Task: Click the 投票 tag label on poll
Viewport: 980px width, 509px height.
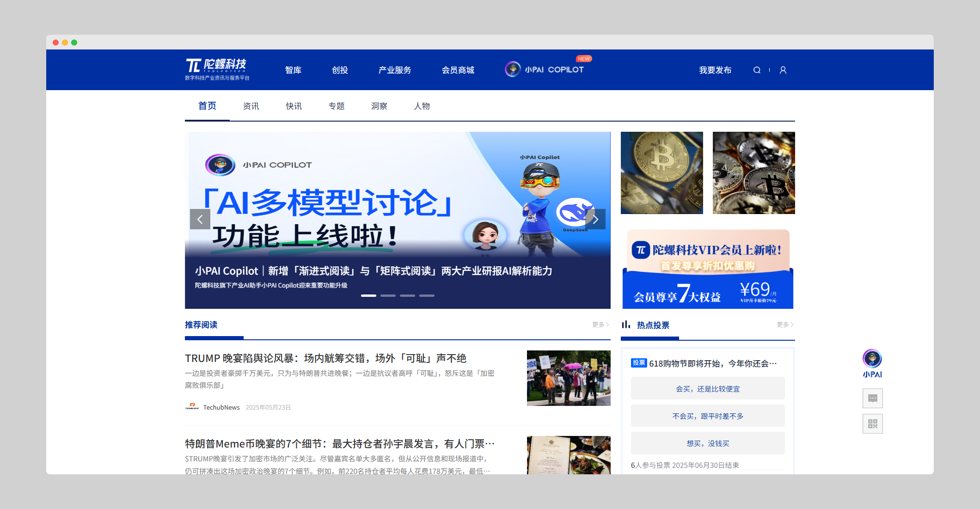Action: click(x=639, y=363)
